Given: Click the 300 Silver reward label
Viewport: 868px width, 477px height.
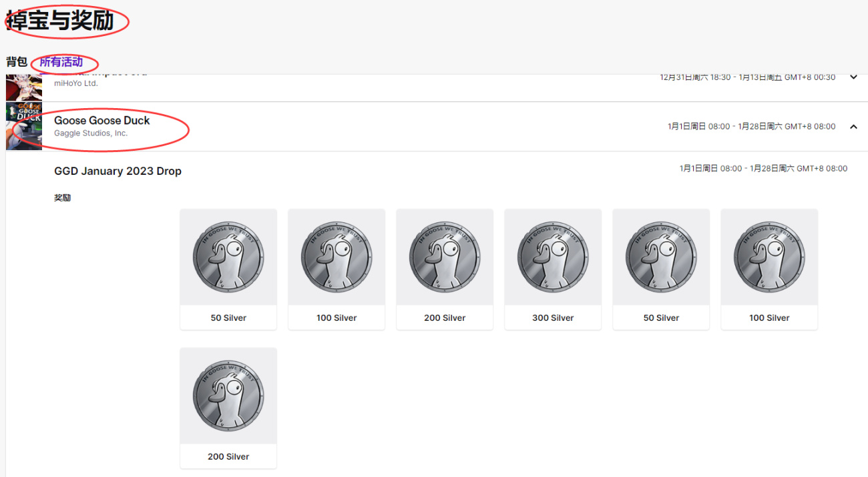Looking at the screenshot, I should 553,318.
